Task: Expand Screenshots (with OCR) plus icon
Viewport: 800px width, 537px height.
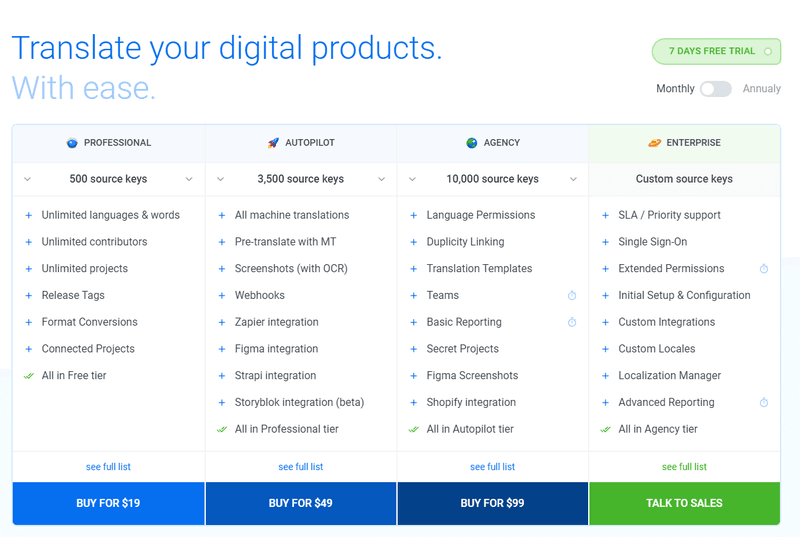Action: [x=221, y=269]
